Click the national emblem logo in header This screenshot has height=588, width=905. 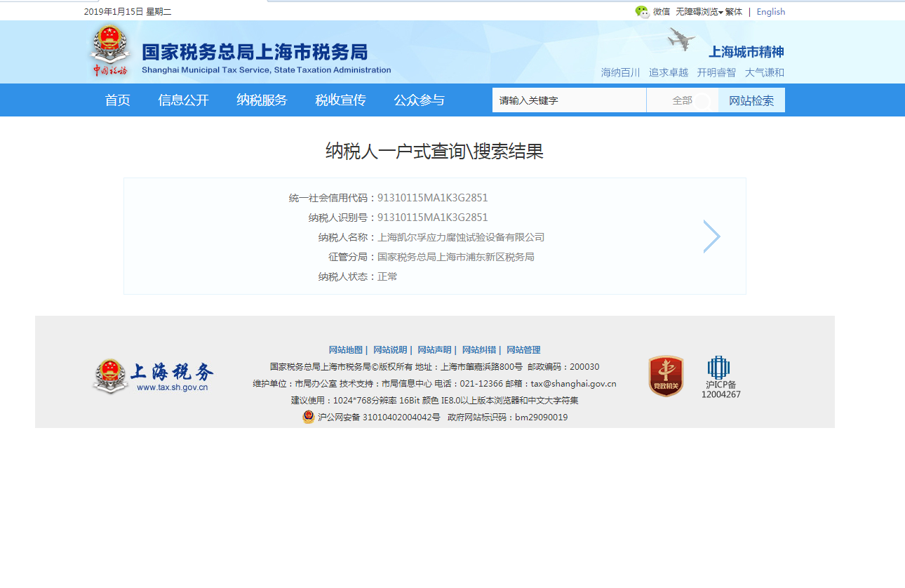point(110,51)
